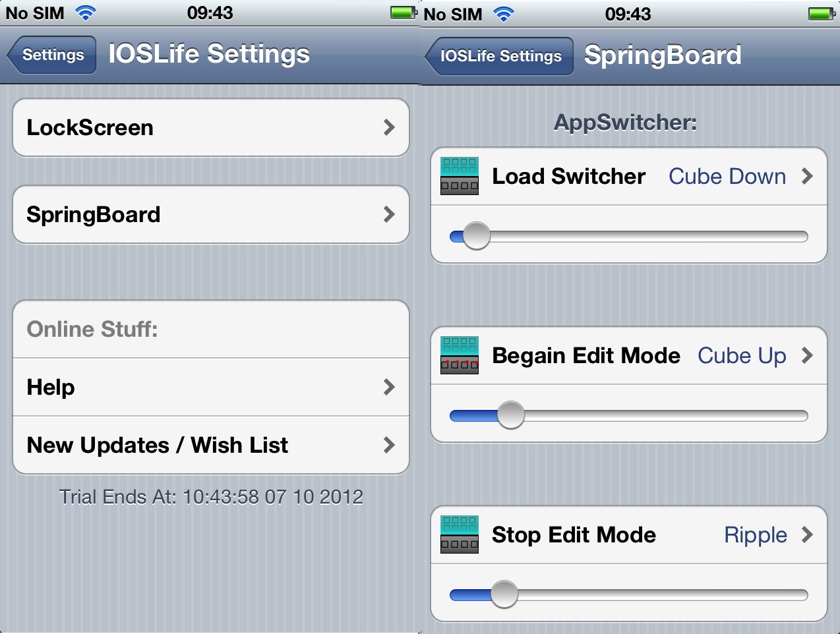Return to IOSLife Settings via back button
The height and width of the screenshot is (634, 840).
[499, 56]
